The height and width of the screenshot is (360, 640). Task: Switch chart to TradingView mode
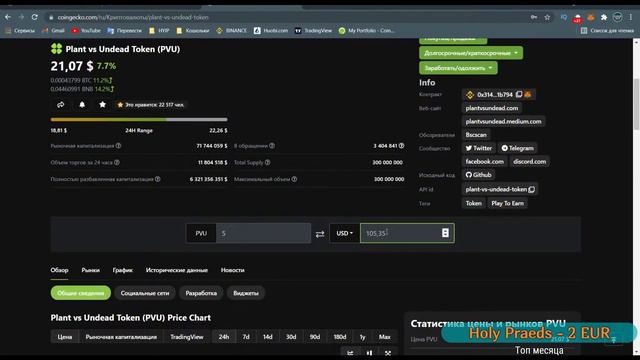(187, 337)
